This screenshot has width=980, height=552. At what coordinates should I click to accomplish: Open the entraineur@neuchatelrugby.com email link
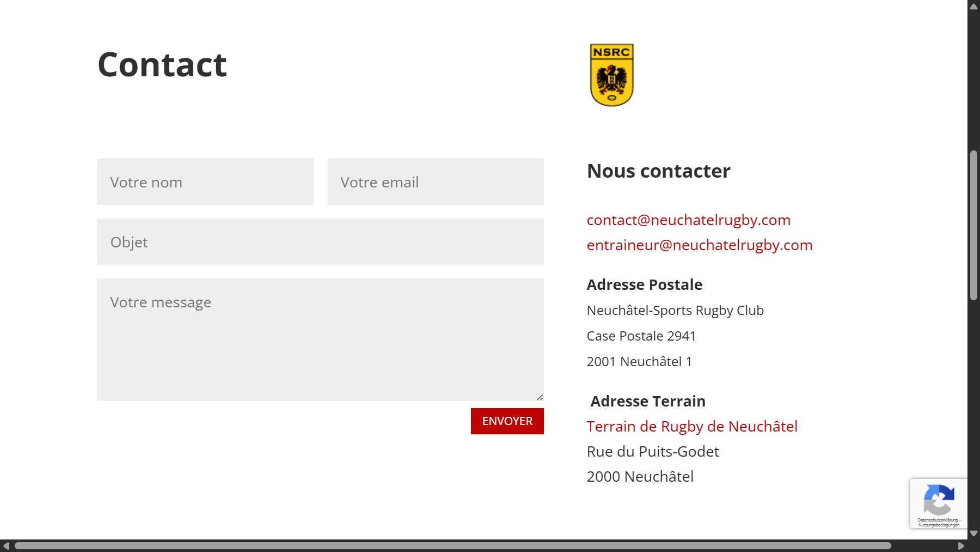[x=699, y=245]
